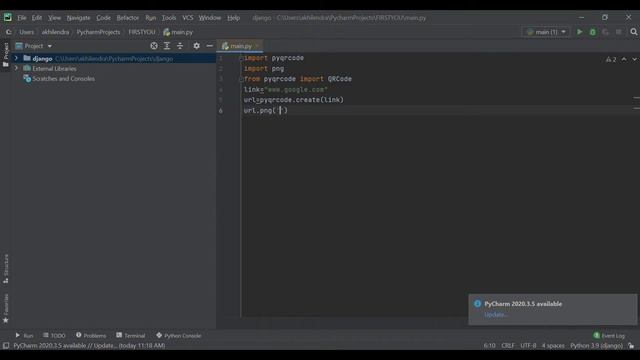Go to previous highlighted error arrow
This screenshot has height=360, width=640.
pyautogui.click(x=624, y=60)
